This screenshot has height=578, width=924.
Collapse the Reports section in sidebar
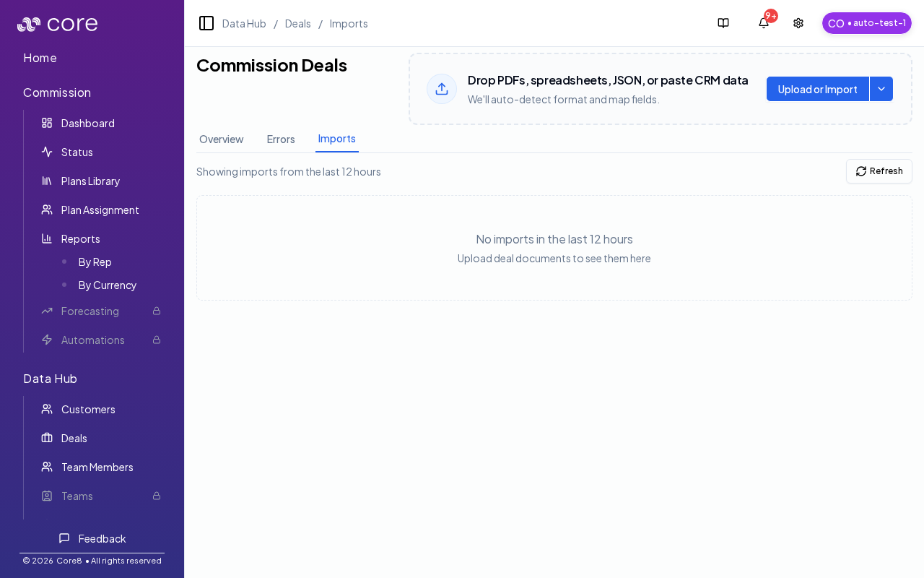click(80, 238)
